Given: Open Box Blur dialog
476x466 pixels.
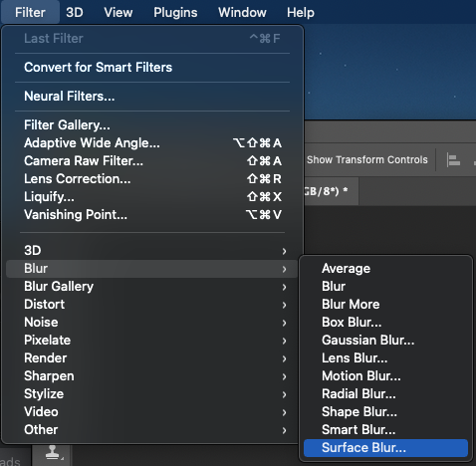Looking at the screenshot, I should pos(385,323).
